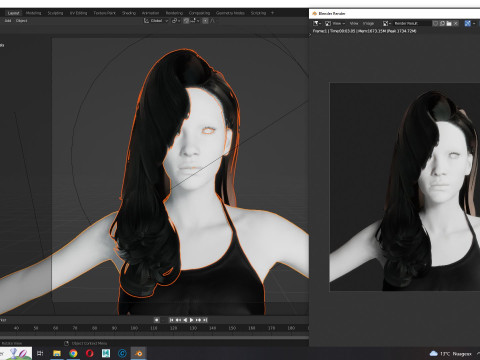Toggle proportional editing button
Screen dimensions: 480x360
coord(205,21)
